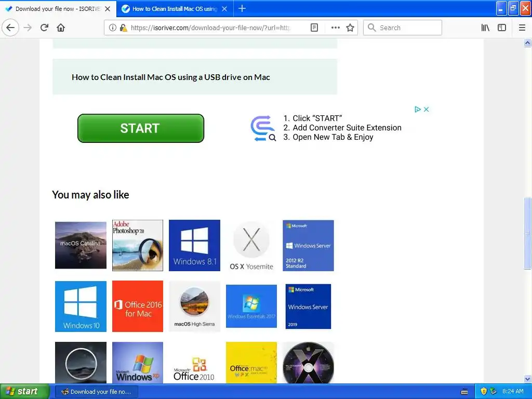Image resolution: width=532 pixels, height=399 pixels.
Task: Click into the URL address field
Action: (210, 28)
